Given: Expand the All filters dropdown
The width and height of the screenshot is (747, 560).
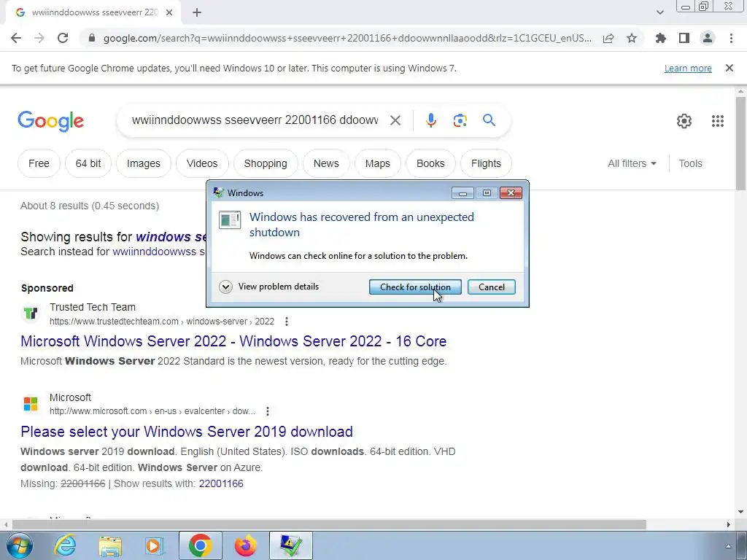Looking at the screenshot, I should coord(632,163).
